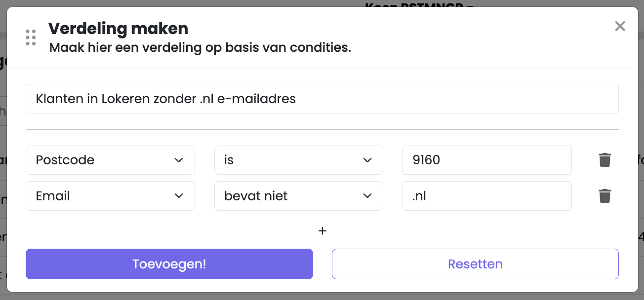Open the 'is' operator dropdown
This screenshot has width=644, height=300.
coord(299,160)
